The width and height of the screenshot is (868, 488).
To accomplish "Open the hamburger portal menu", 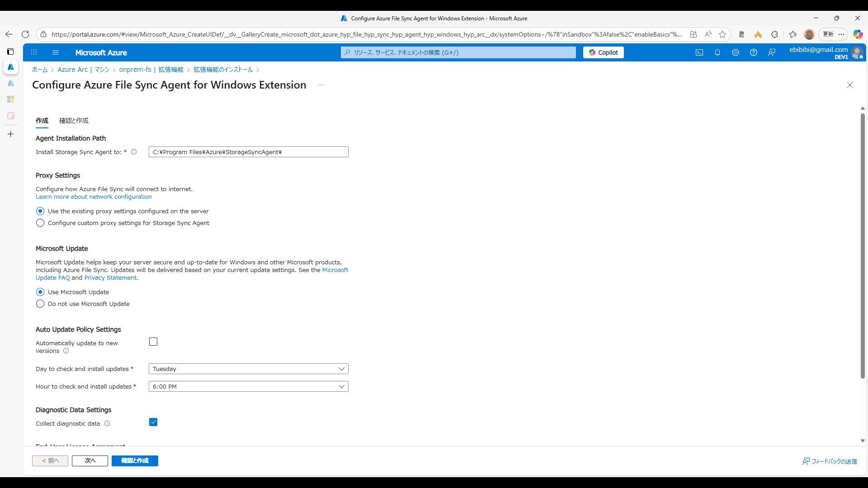I will 56,52.
